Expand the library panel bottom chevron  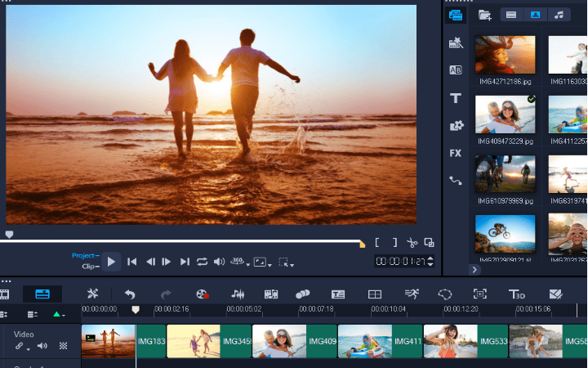[474, 269]
